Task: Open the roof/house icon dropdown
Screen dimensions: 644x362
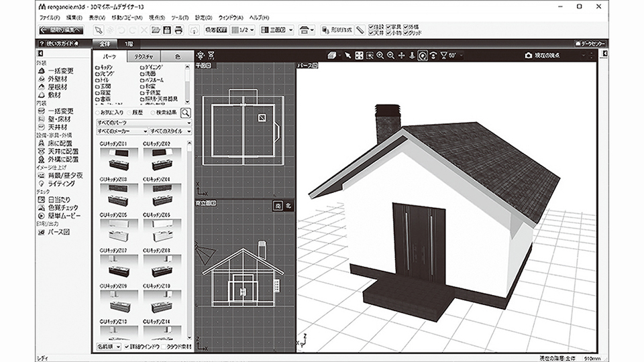Action: (307, 30)
